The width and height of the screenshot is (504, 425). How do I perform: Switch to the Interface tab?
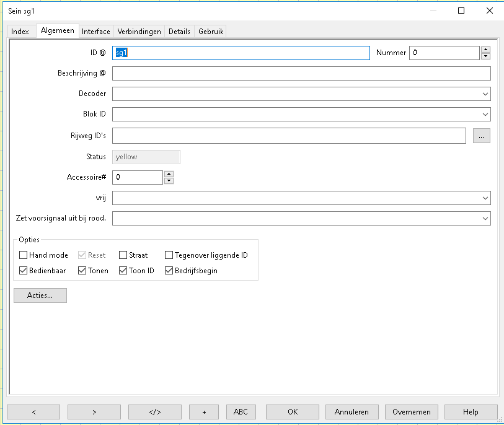click(96, 32)
